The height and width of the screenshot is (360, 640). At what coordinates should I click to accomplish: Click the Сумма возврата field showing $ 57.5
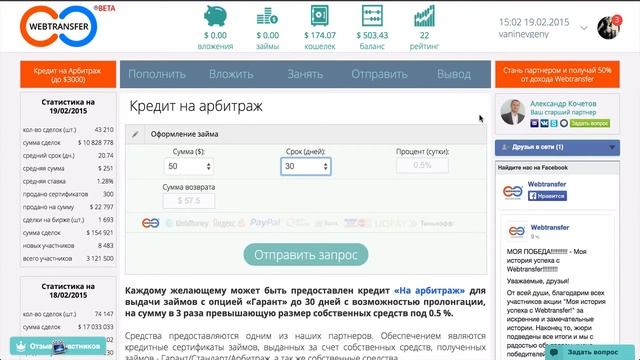[189, 201]
